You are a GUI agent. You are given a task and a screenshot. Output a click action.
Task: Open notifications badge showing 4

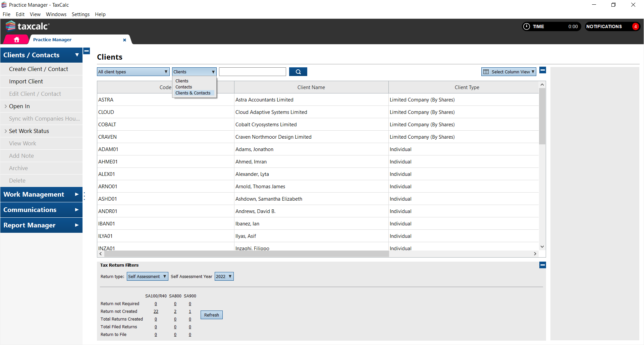pos(635,26)
